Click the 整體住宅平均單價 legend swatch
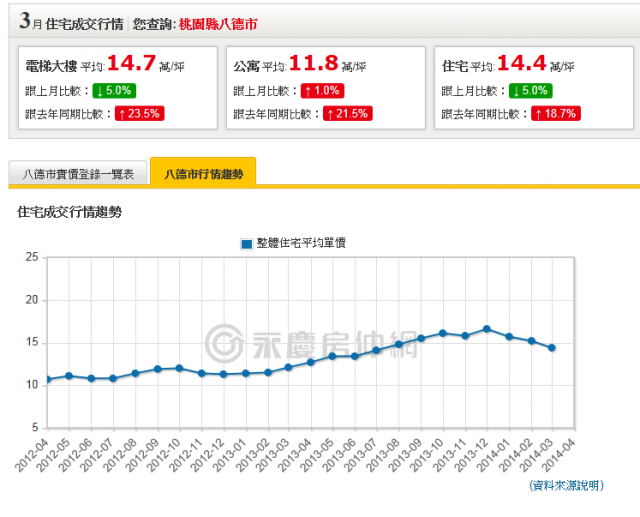The image size is (640, 517). click(246, 244)
